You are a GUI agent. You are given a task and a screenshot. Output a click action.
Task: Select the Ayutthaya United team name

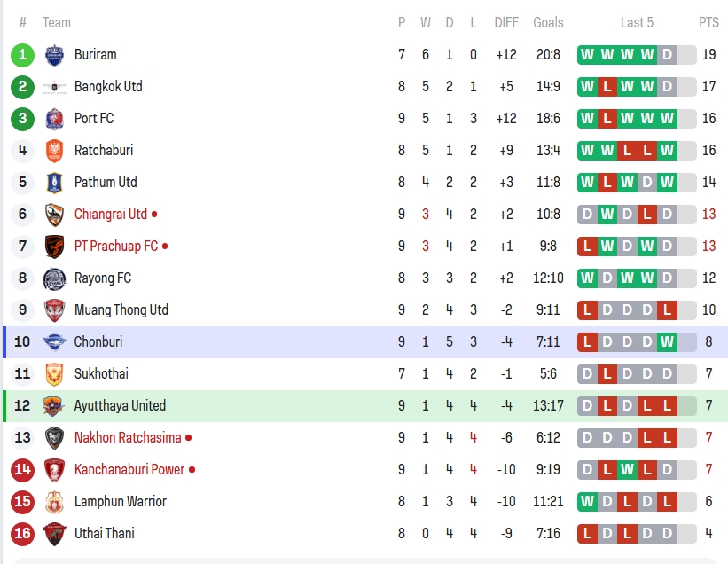(x=120, y=406)
